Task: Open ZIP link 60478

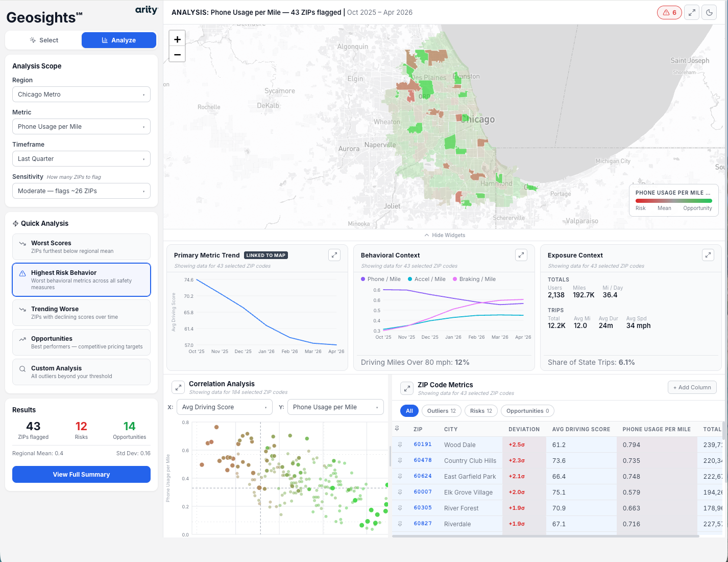Action: 423,460
